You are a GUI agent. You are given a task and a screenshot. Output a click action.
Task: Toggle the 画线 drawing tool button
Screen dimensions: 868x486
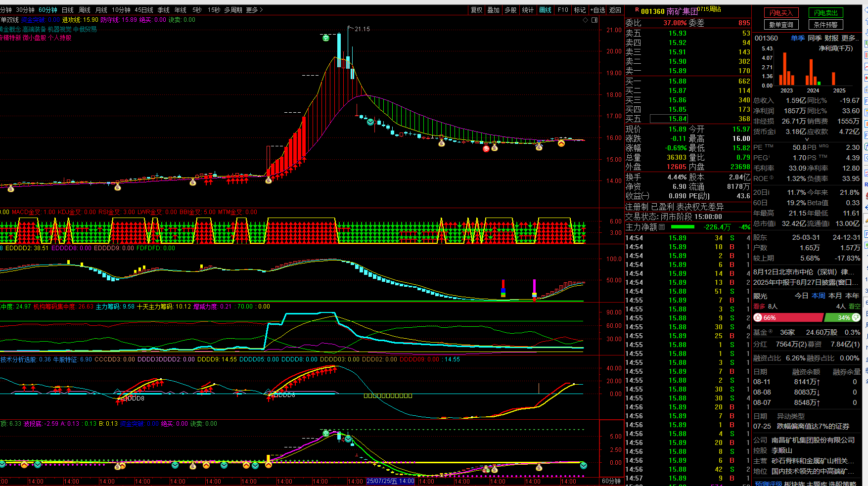click(546, 10)
